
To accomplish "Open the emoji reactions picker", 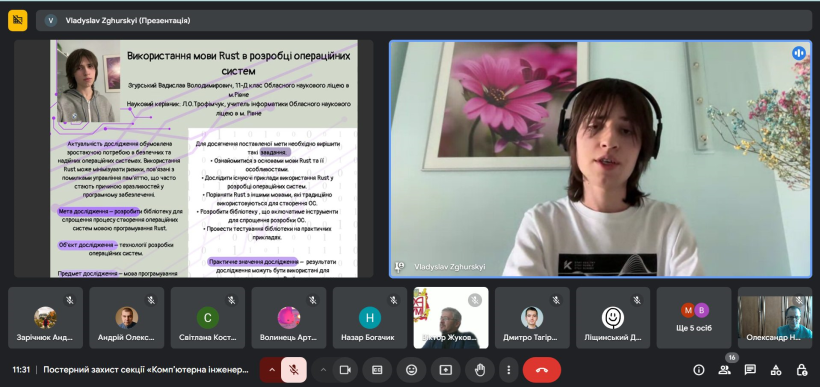I will (412, 370).
